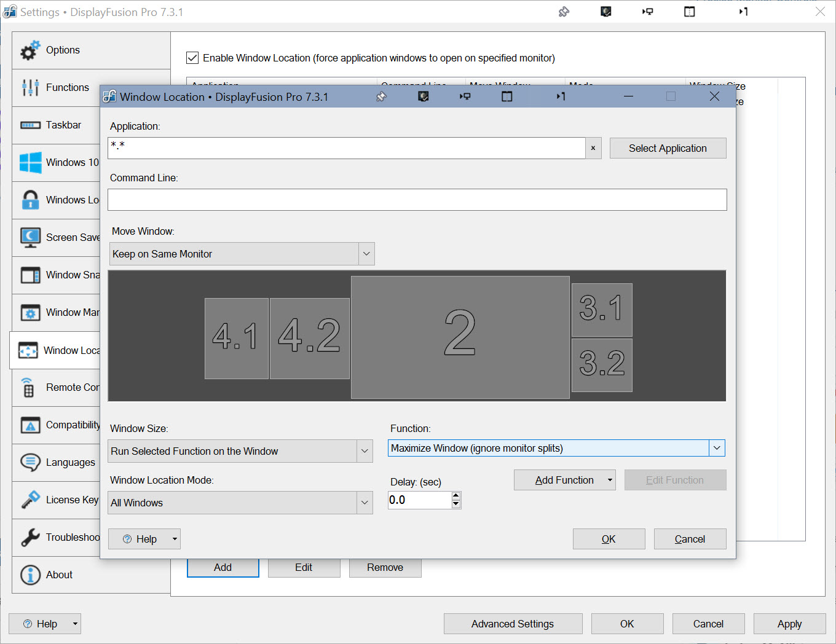
Task: Click the Select Application button
Action: (668, 148)
